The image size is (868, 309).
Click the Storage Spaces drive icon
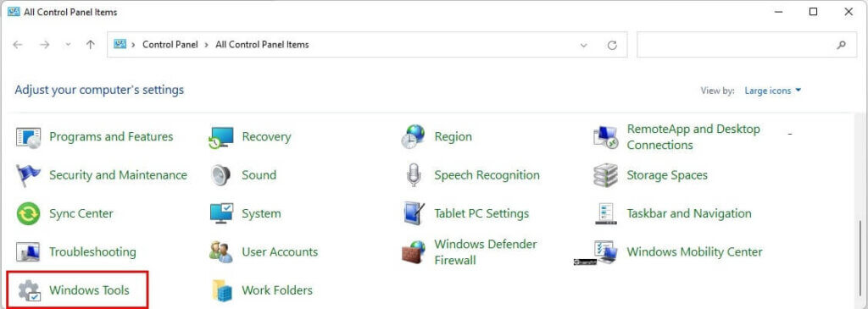(x=605, y=175)
